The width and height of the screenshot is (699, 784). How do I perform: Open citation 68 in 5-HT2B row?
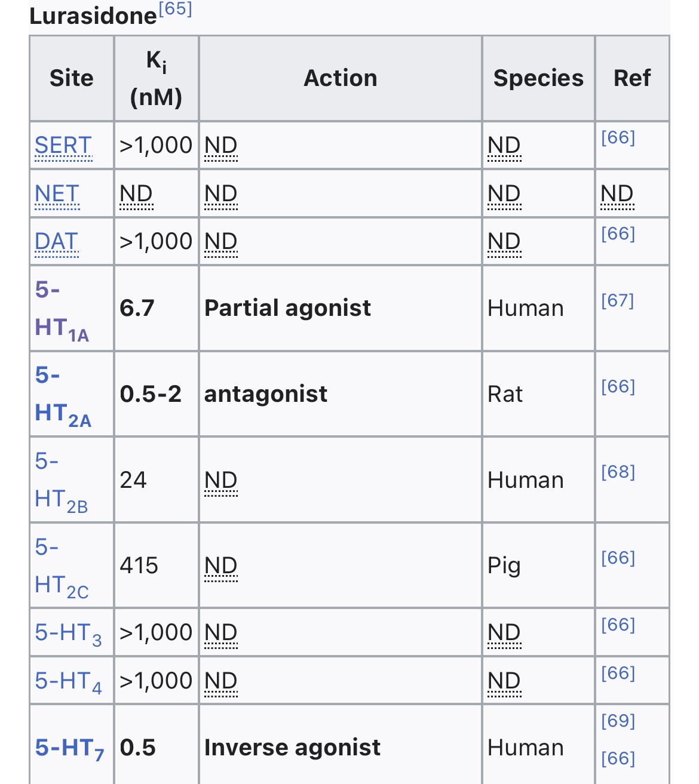pyautogui.click(x=618, y=472)
